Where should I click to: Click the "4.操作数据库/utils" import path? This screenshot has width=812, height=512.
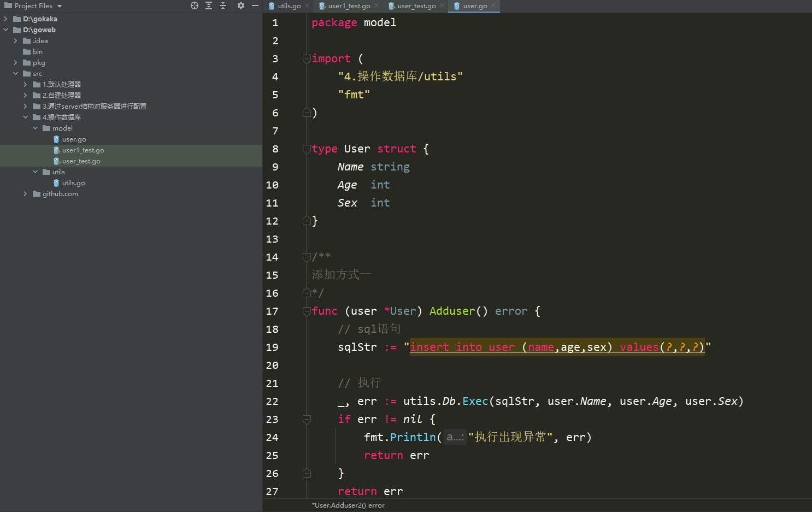(401, 76)
